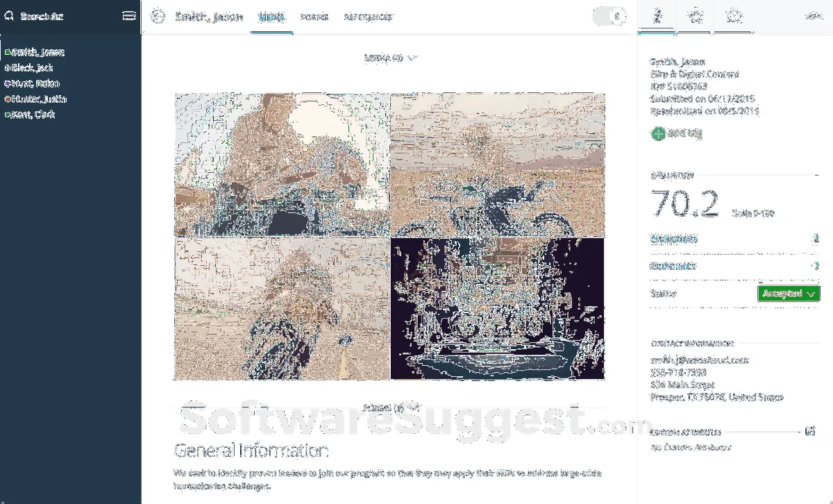
Task: Open the bottom-right motorcycle night thumbnail
Action: coord(497,309)
